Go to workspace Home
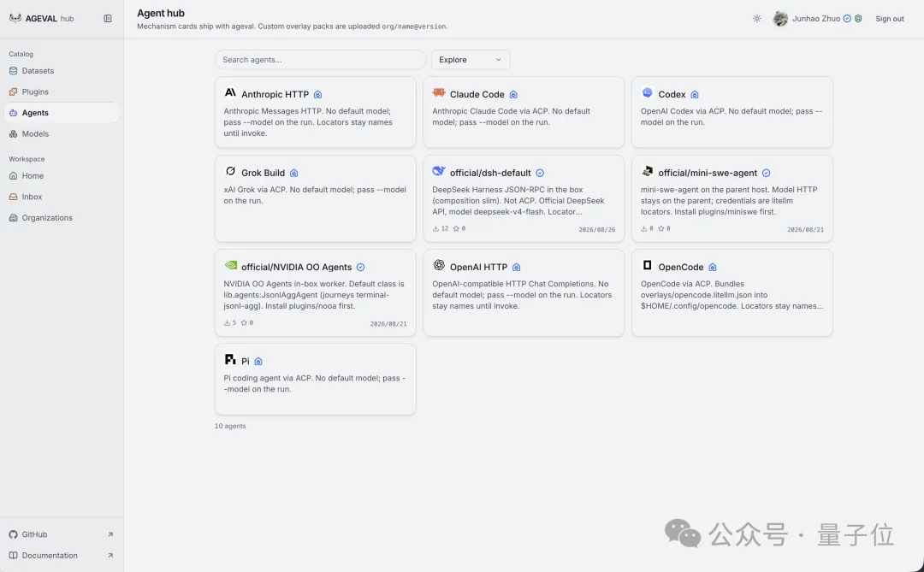This screenshot has width=924, height=572. [x=62, y=175]
